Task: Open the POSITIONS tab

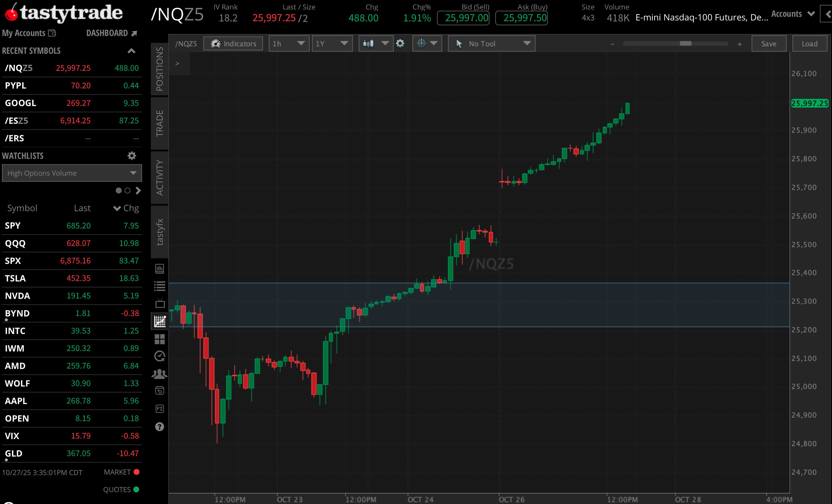Action: (159, 69)
